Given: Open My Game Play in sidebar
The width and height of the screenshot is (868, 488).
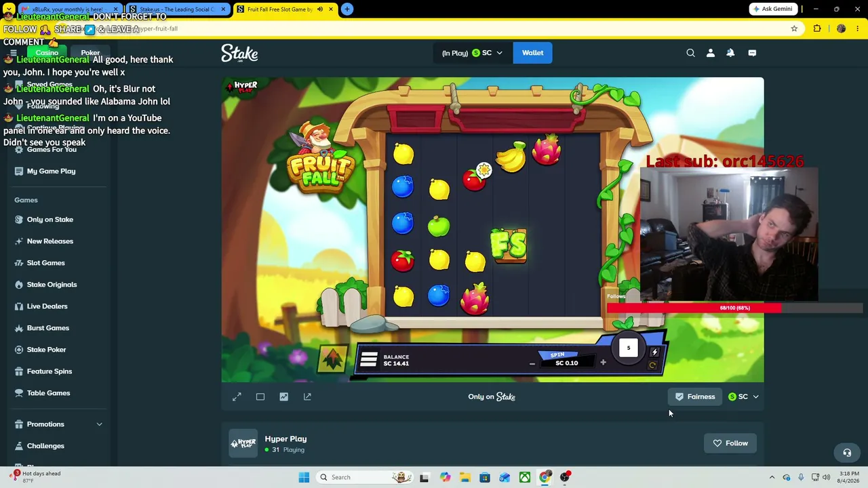Looking at the screenshot, I should coord(51,171).
